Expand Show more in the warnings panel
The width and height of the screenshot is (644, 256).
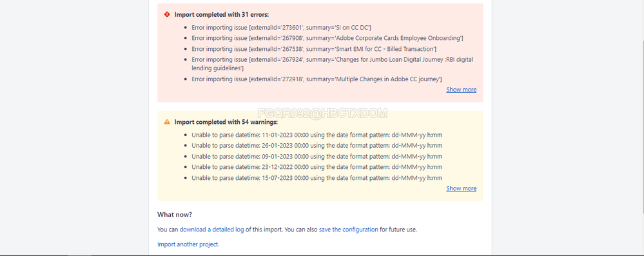(x=461, y=188)
